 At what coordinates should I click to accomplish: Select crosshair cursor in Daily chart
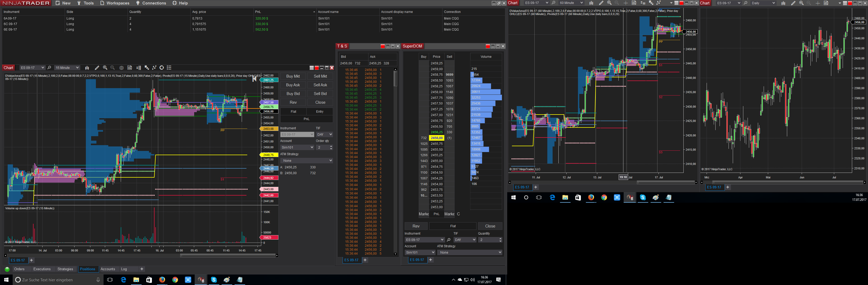tap(818, 3)
